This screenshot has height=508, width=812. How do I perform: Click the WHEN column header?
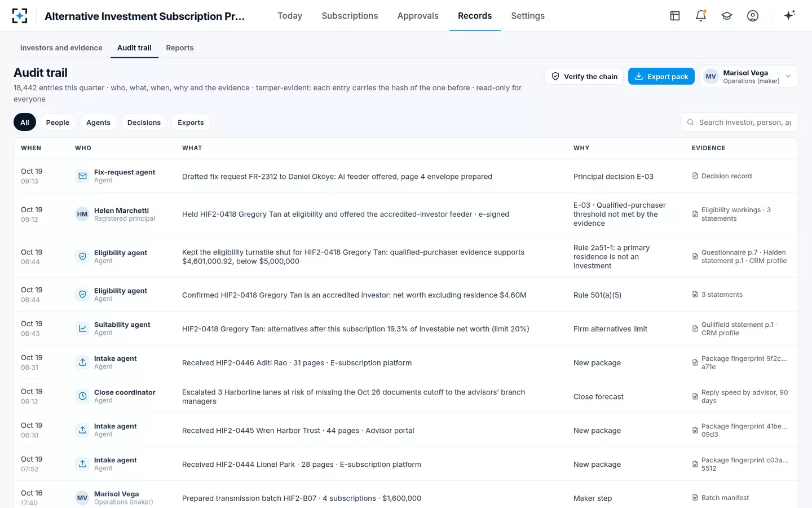tap(31, 148)
